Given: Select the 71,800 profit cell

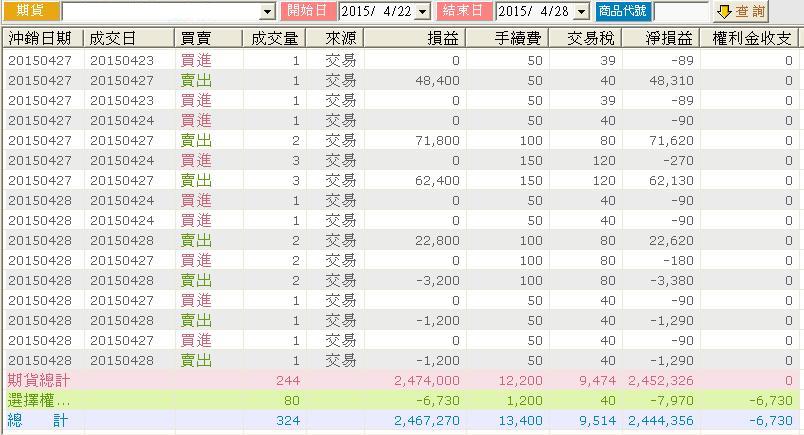Looking at the screenshot, I should click(x=437, y=141).
